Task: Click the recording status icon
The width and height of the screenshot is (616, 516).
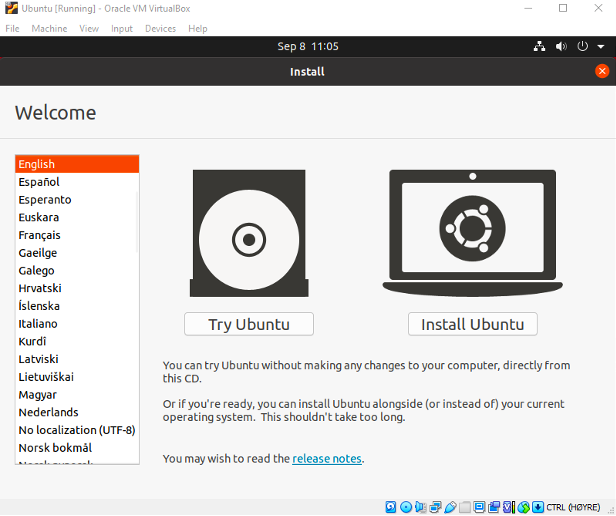Action: (494, 507)
